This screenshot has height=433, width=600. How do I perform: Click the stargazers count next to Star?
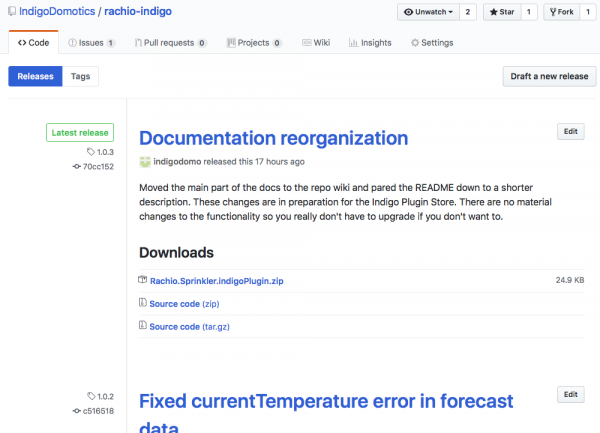pos(529,12)
